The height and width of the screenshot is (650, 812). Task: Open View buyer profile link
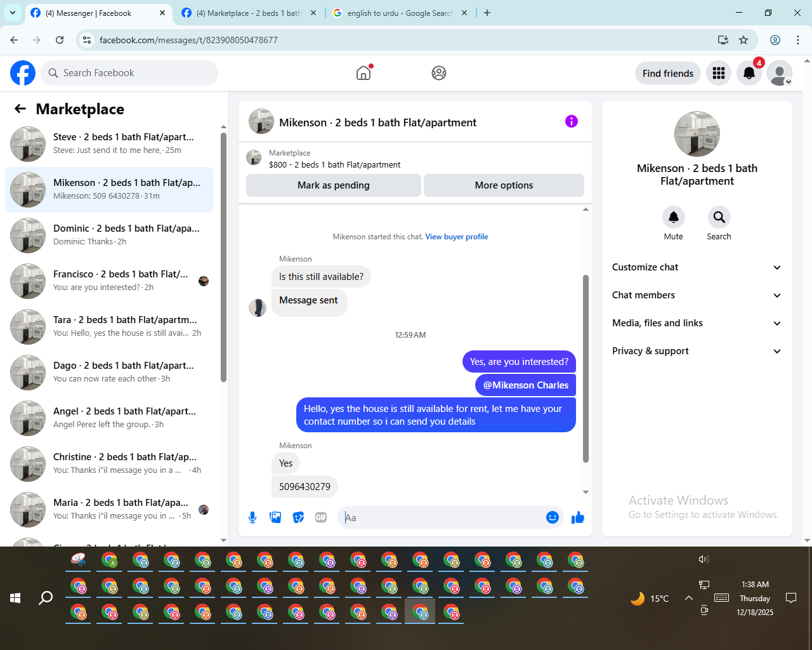[457, 237]
